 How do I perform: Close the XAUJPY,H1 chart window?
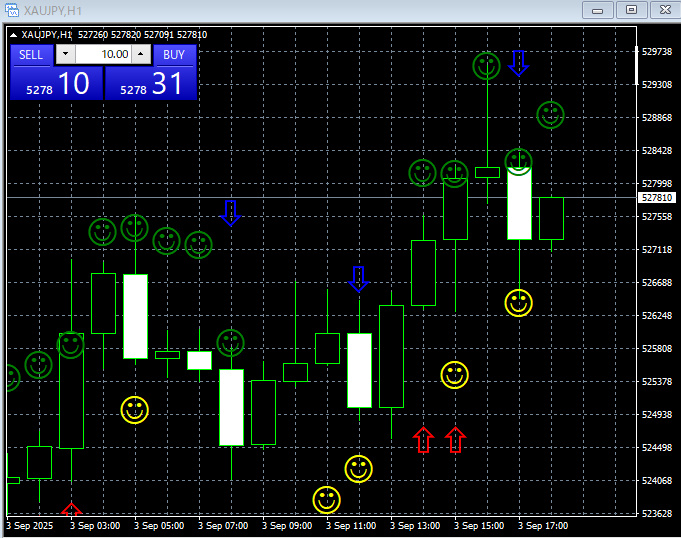tap(665, 10)
